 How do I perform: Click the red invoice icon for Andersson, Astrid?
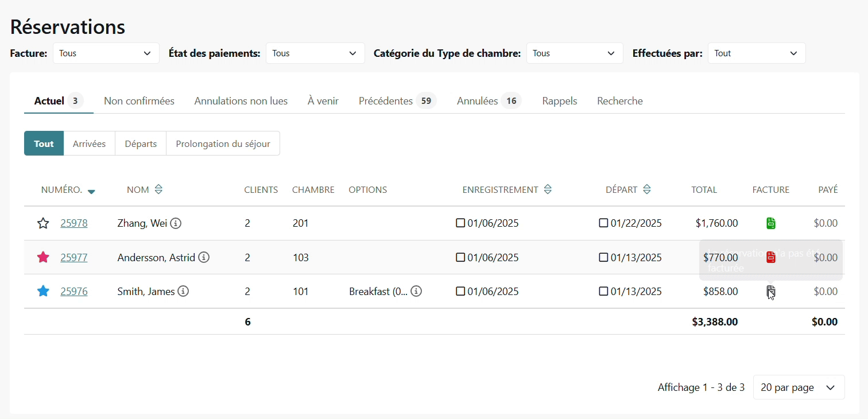(x=771, y=258)
